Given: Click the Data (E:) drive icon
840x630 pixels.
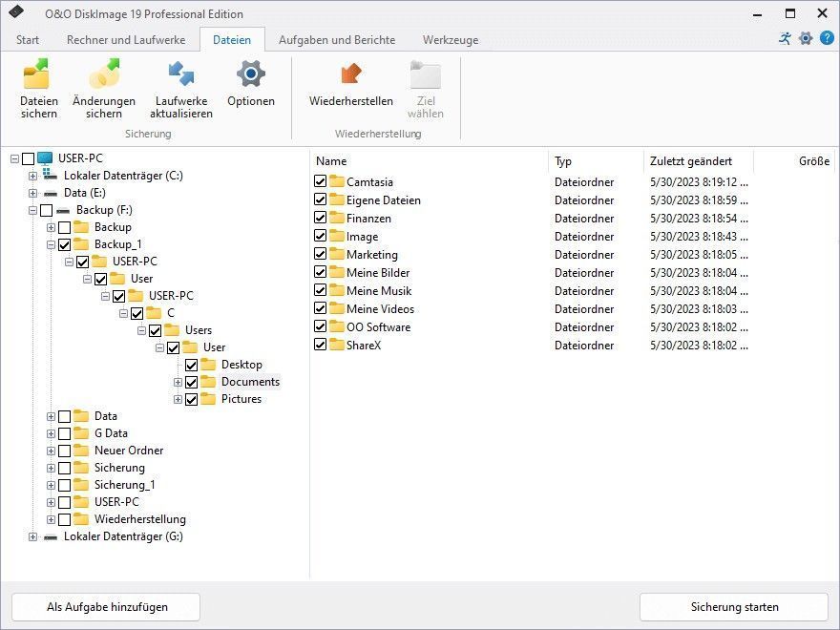Looking at the screenshot, I should click(x=51, y=193).
